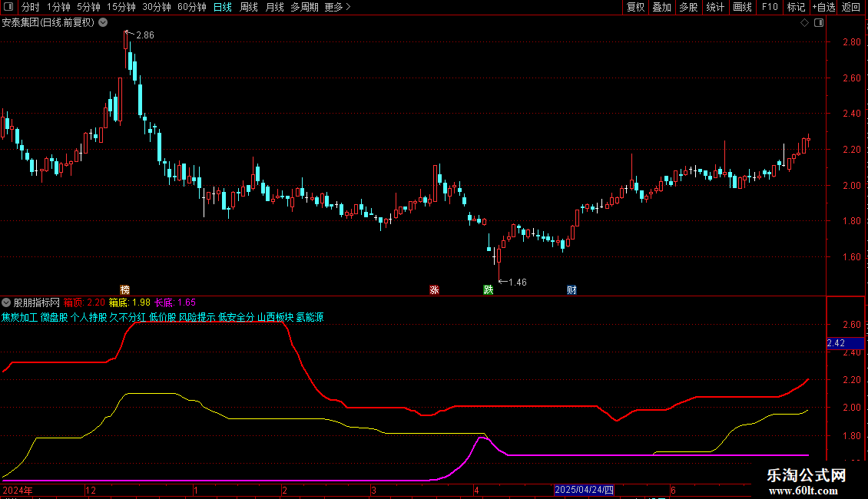868x499 pixels.
Task: Click the 箱底: 1.98 value
Action: 130,302
